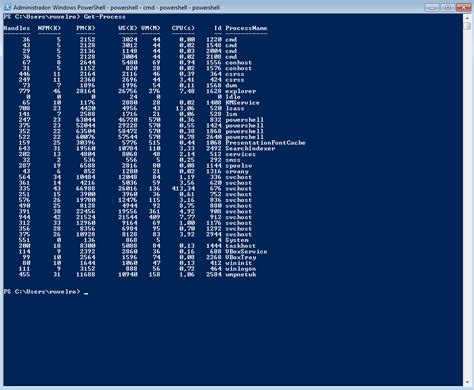Click the Handles value 944

(x=24, y=217)
